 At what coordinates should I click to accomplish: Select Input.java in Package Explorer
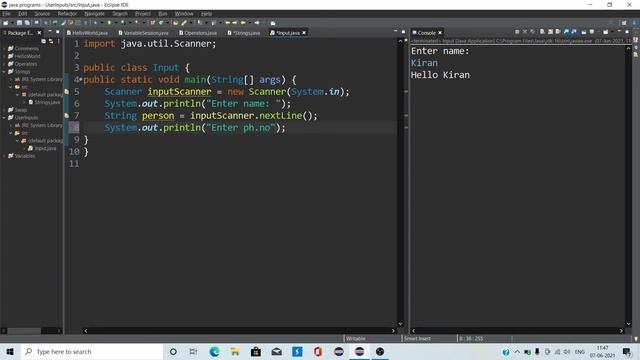42,149
